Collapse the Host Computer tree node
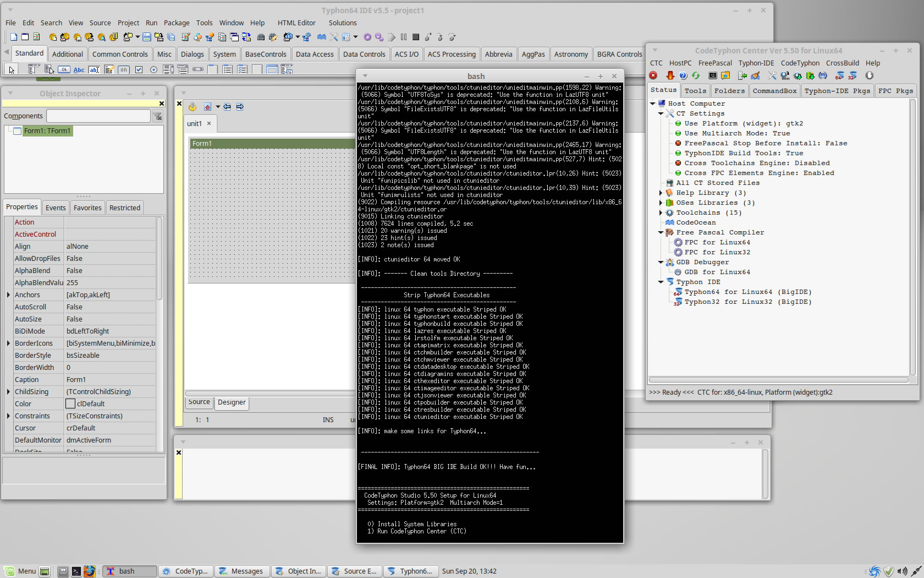The image size is (924, 578). pyautogui.click(x=653, y=103)
